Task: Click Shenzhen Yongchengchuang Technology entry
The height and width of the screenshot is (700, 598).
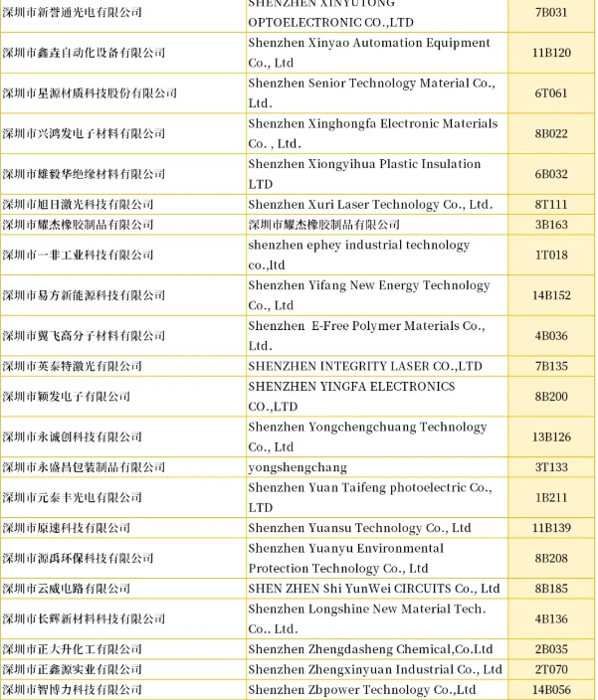Action: click(367, 437)
